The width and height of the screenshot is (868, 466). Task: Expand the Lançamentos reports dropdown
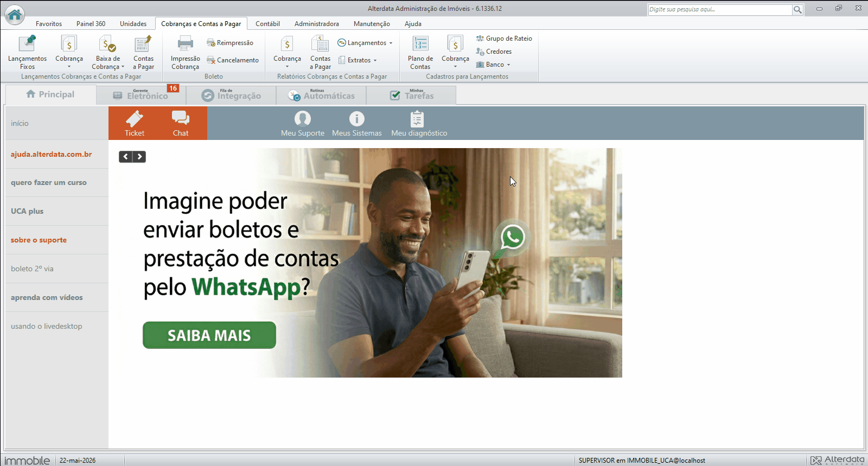pos(365,43)
